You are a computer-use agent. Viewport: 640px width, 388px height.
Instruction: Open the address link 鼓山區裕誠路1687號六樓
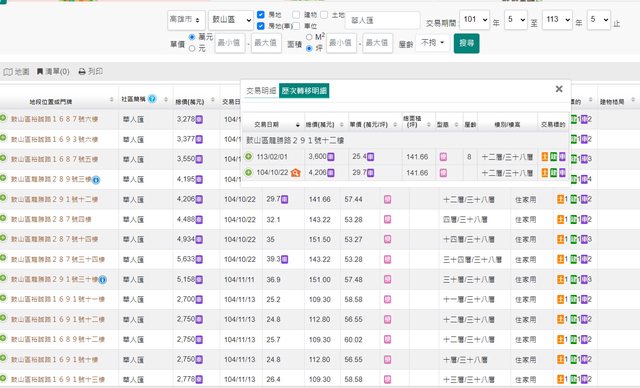tap(54, 119)
